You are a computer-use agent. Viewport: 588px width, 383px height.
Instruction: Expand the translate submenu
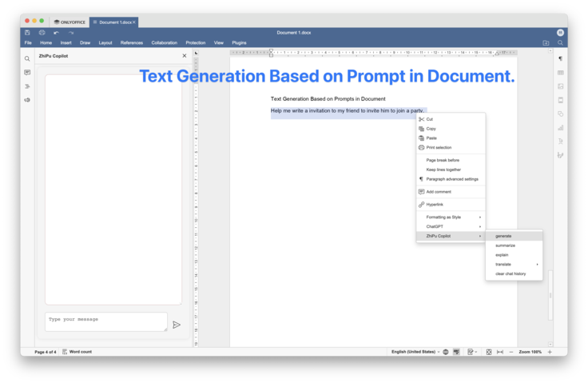tap(514, 264)
